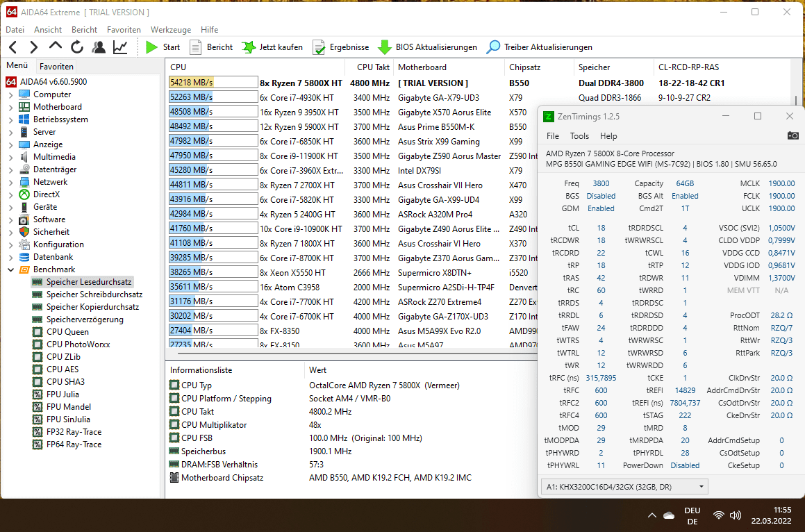Screen dimensions: 805x532
Task: Select the Software icon in the tree
Action: click(24, 219)
